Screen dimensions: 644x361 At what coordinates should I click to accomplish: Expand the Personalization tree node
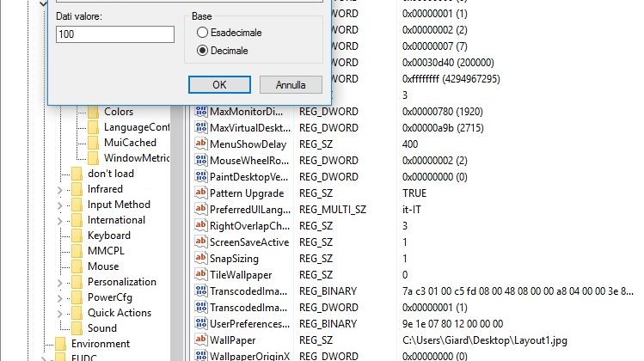(60, 283)
